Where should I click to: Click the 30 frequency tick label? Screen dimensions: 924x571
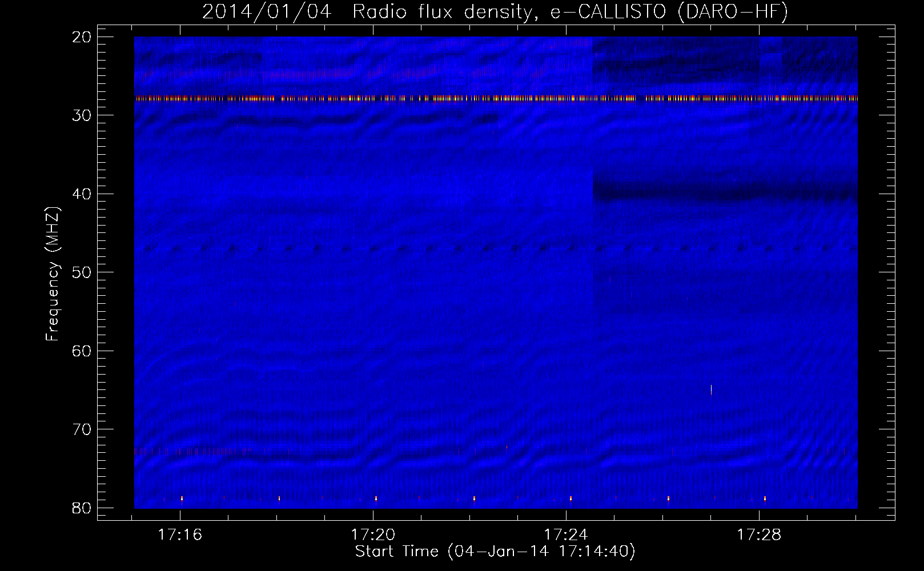coord(82,115)
